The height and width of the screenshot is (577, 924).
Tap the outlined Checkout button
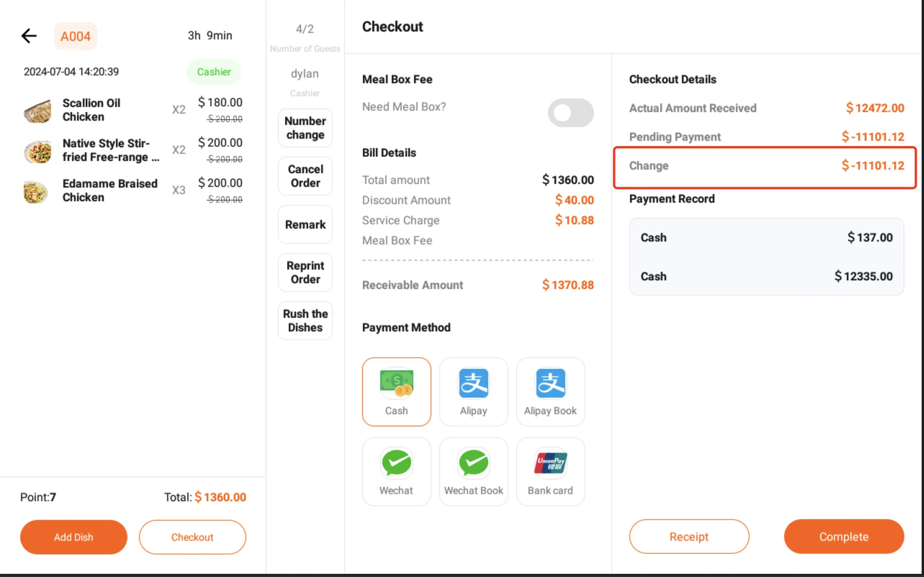click(x=192, y=537)
